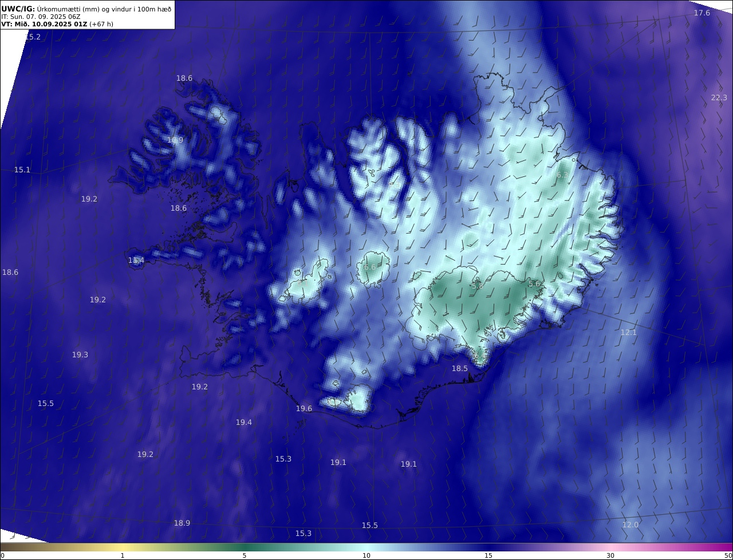Click the 'VT: Mið. 10.09.2025 01Z' valid time
The width and height of the screenshot is (733, 560).
(44, 24)
